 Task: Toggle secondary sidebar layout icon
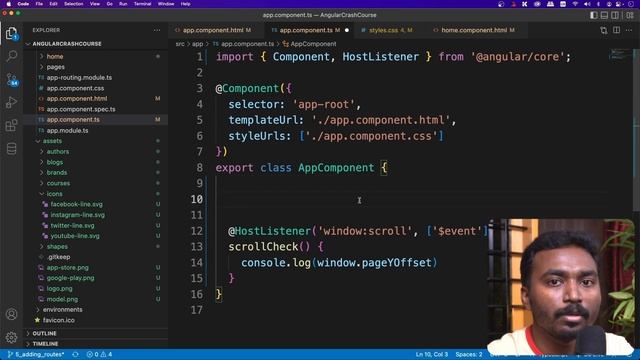615,15
